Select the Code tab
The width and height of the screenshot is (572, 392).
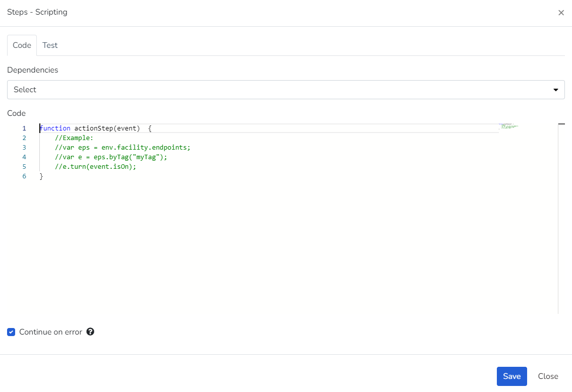(22, 45)
